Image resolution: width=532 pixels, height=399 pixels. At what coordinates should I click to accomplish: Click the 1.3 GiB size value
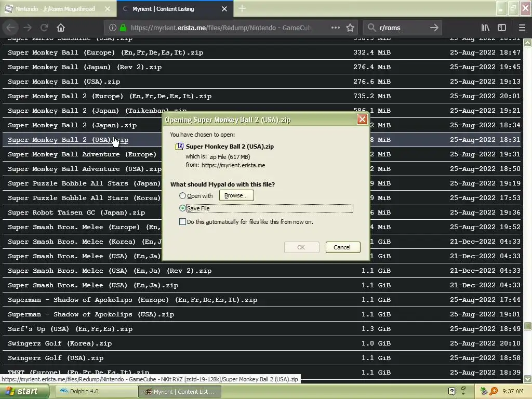[x=376, y=329]
